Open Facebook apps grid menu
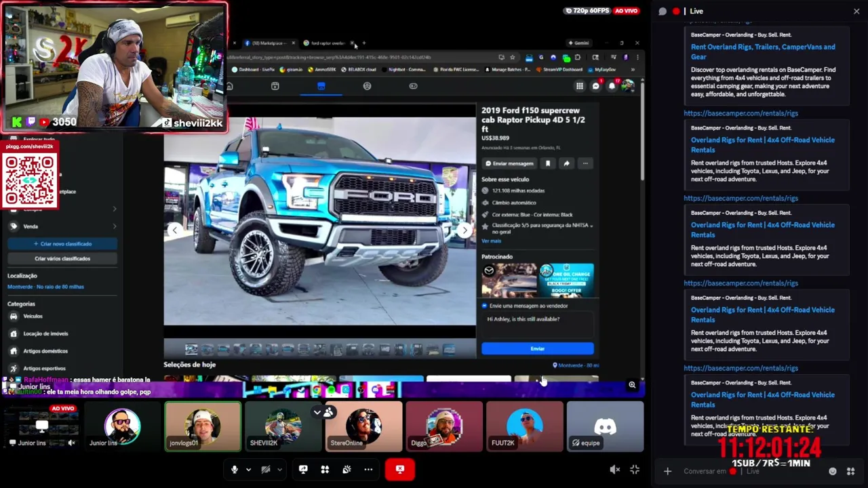Viewport: 868px width, 488px height. click(x=580, y=86)
